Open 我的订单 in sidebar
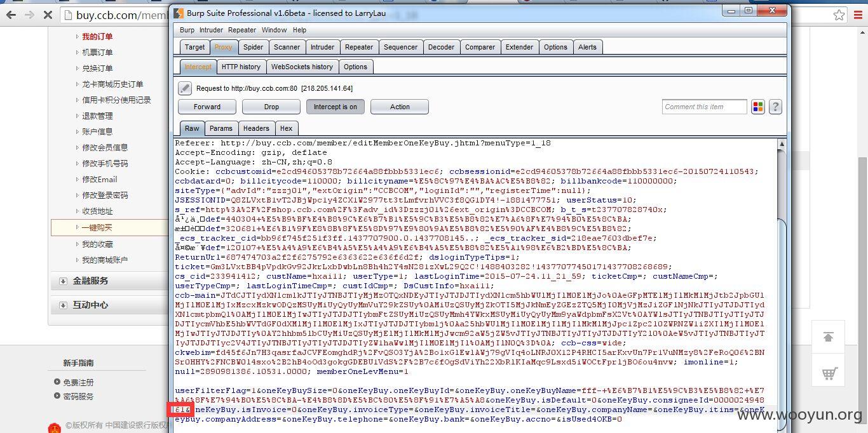868x433 pixels. point(97,37)
